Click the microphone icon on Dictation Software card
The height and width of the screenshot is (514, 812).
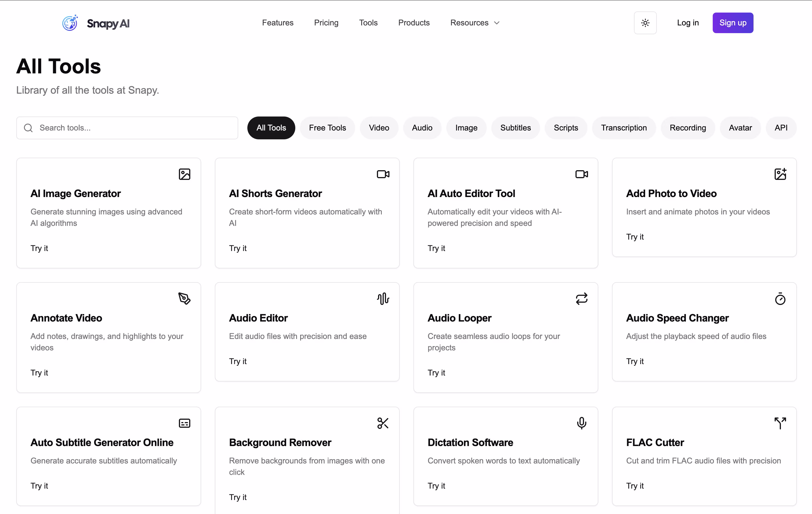click(x=581, y=423)
